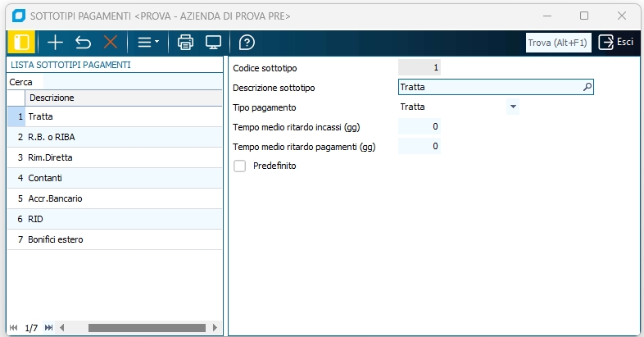Screen dimensions: 644x337
Task: Jump to first record navigation arrow
Action: [13, 328]
